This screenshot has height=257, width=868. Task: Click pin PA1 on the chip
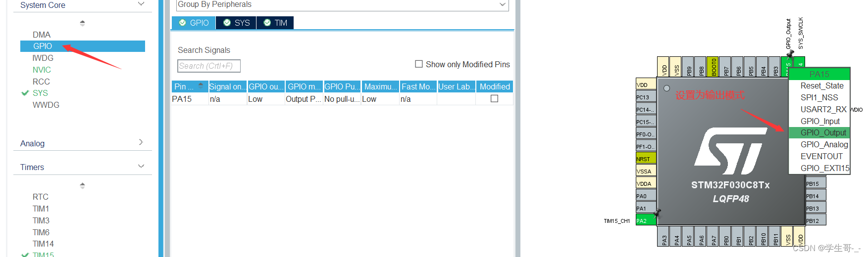pyautogui.click(x=646, y=208)
